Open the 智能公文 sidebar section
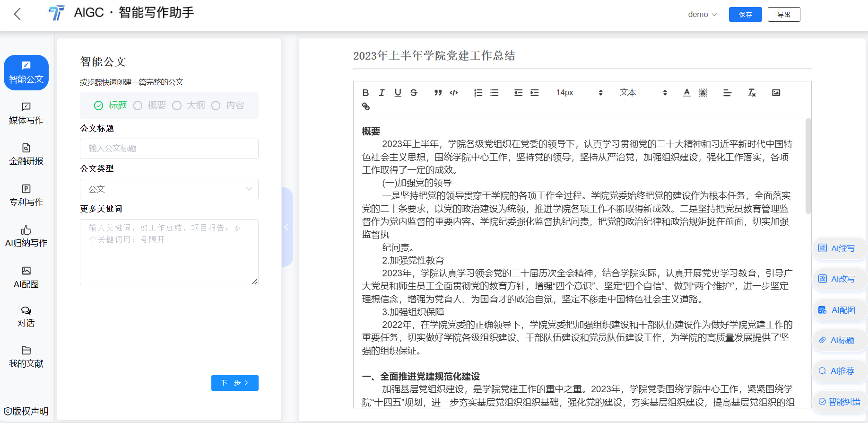Viewport: 868px width, 423px height. coord(26,72)
